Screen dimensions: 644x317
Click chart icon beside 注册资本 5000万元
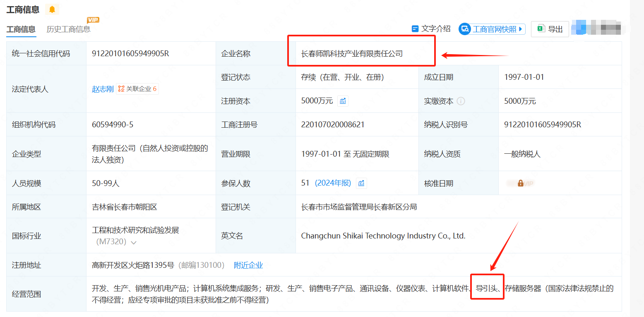343,101
